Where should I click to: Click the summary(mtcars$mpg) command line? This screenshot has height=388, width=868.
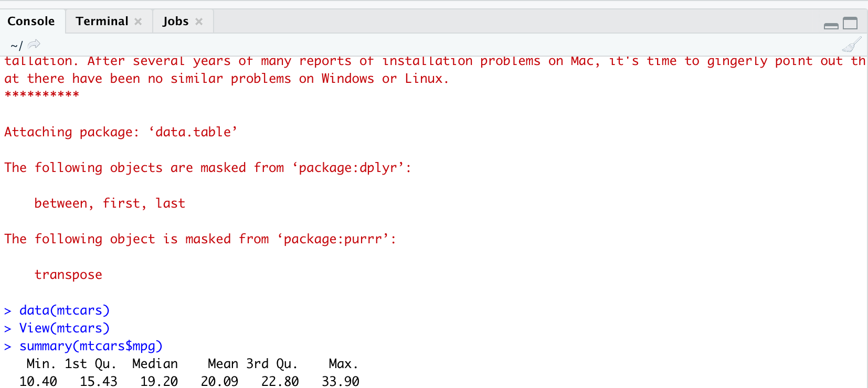91,346
